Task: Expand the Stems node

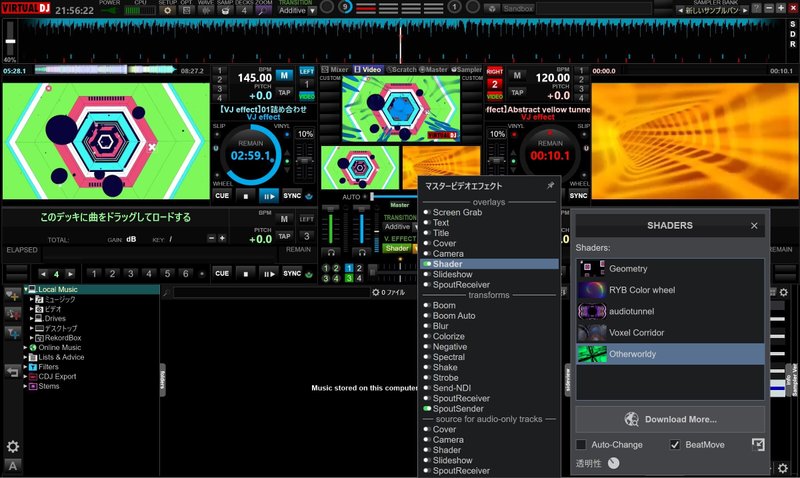Action: click(26, 386)
